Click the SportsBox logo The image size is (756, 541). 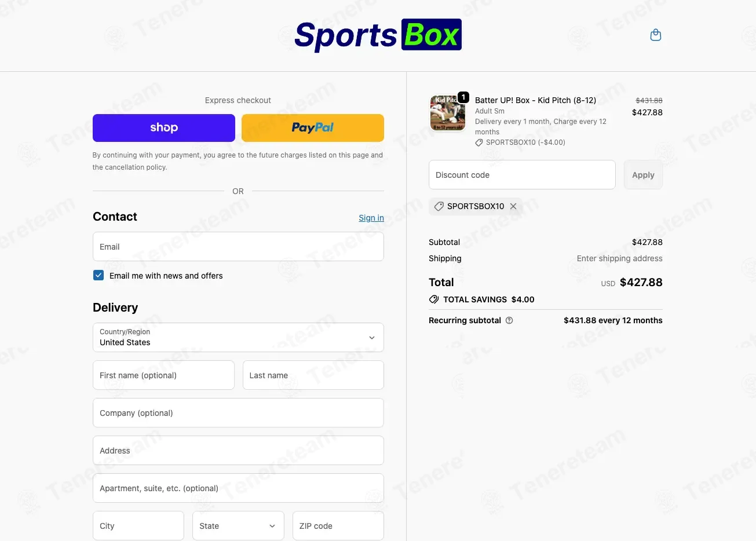coord(378,35)
